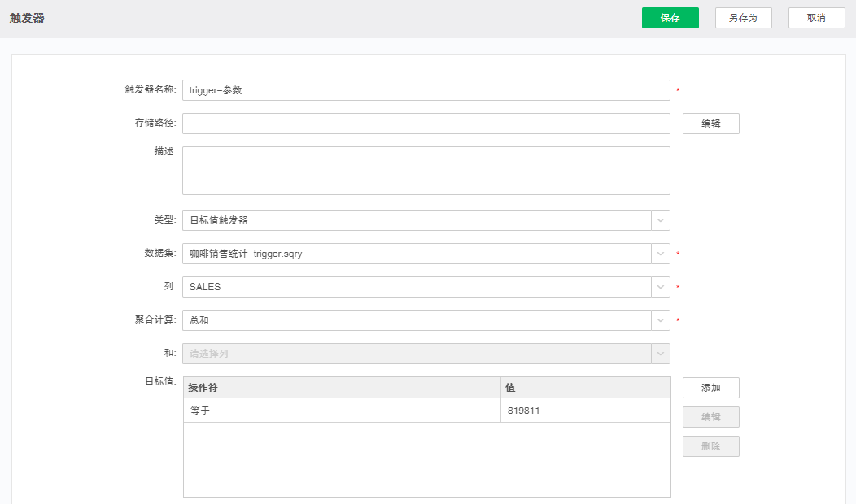Click the 添加 button to add target value
This screenshot has width=856, height=504.
(x=710, y=388)
